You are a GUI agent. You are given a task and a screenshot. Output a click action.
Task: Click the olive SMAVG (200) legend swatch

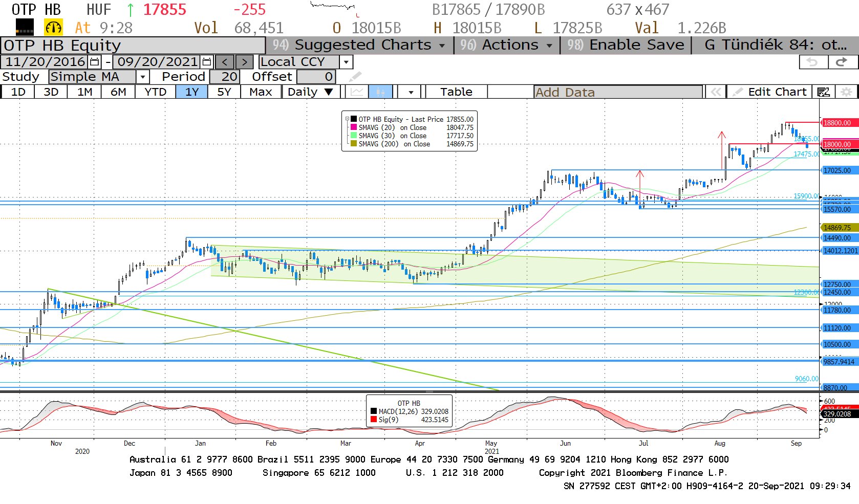pyautogui.click(x=353, y=144)
